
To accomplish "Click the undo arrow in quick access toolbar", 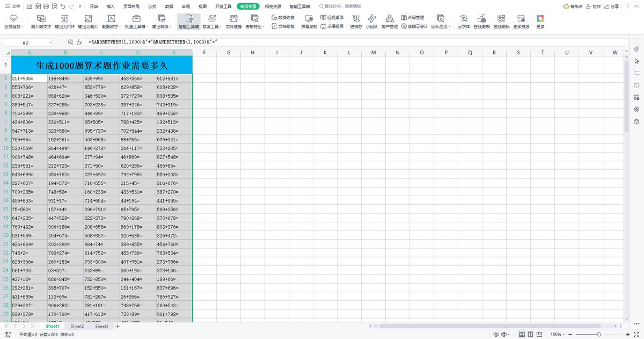I will 63,6.
